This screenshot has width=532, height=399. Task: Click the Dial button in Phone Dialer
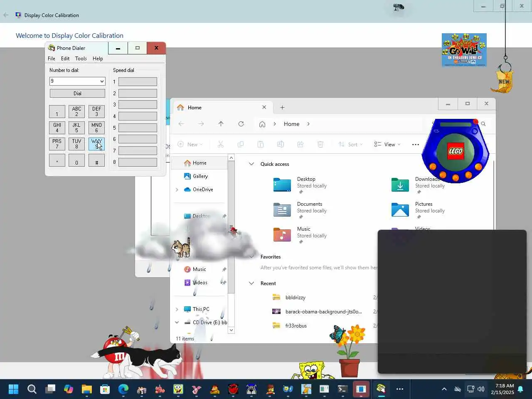[x=77, y=94]
